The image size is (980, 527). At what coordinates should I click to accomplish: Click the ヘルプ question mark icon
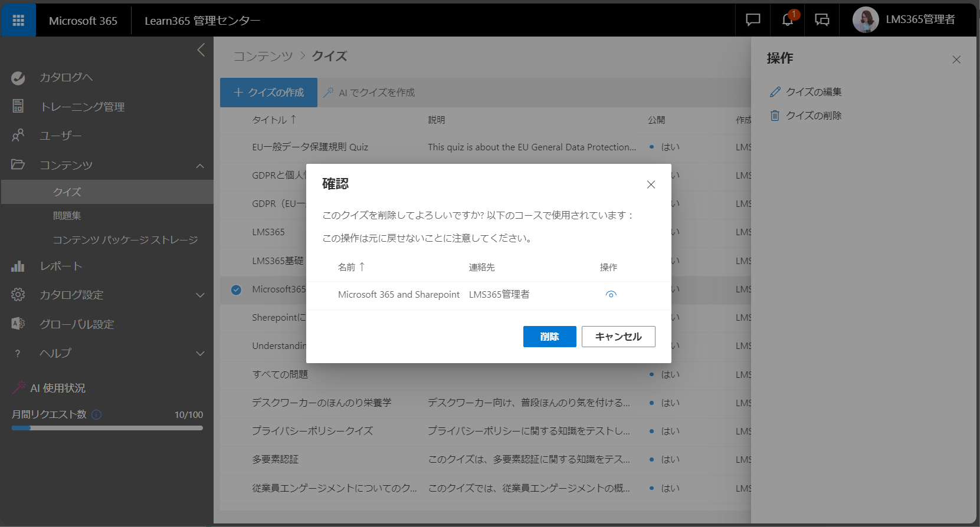[18, 353]
